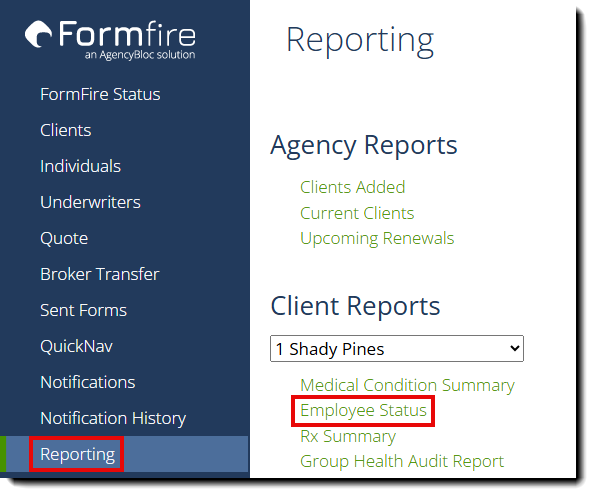The image size is (591, 495).
Task: Open the Quote page
Action: (x=64, y=239)
